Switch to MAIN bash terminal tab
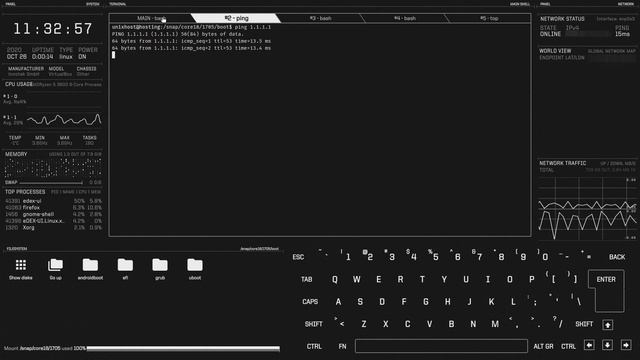This screenshot has height=360, width=640. tap(151, 18)
